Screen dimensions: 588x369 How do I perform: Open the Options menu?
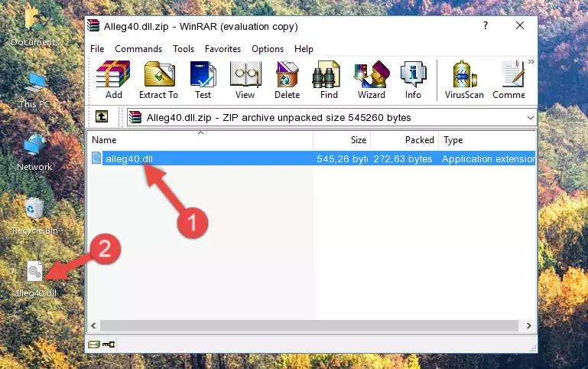point(268,49)
